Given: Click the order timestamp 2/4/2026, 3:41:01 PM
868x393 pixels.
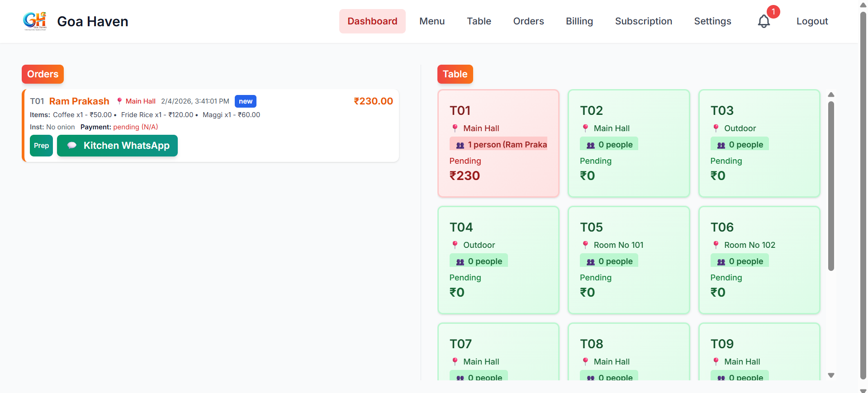Looking at the screenshot, I should pyautogui.click(x=195, y=101).
